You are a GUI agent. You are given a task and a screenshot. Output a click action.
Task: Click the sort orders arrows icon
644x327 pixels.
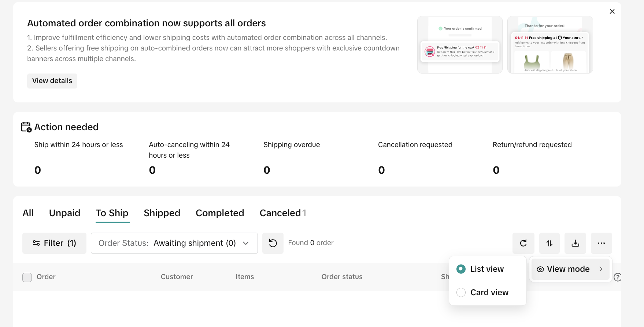point(549,243)
